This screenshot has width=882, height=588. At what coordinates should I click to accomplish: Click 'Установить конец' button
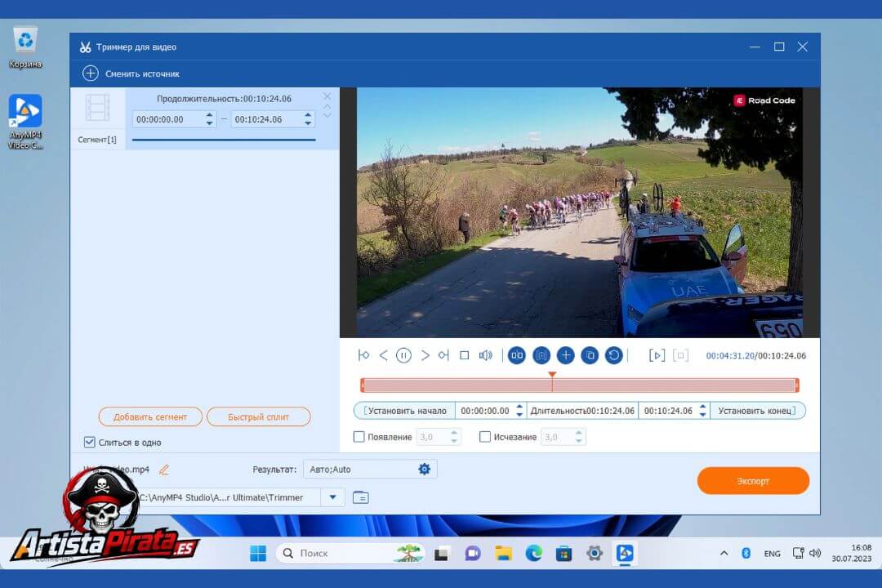pos(757,411)
